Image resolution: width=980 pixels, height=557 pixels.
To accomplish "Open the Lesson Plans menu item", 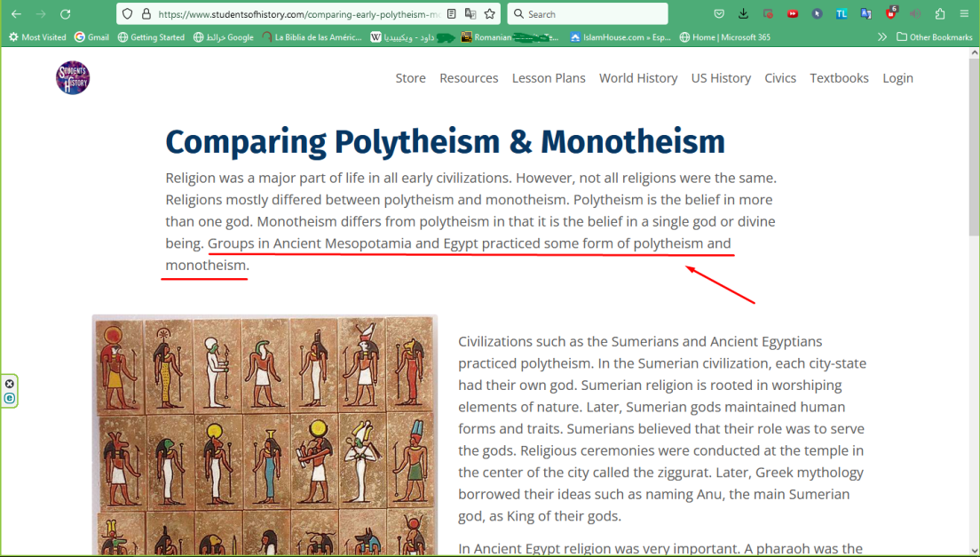I will (x=549, y=78).
